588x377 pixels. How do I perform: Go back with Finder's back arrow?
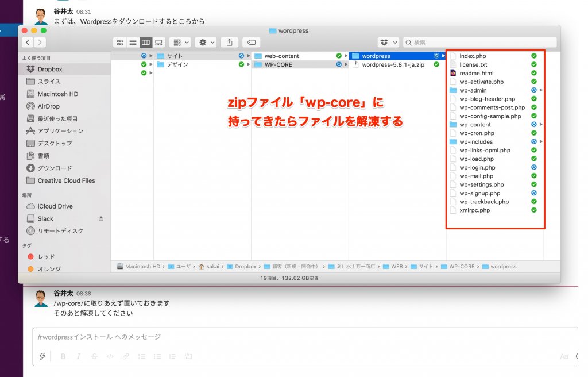[28, 43]
